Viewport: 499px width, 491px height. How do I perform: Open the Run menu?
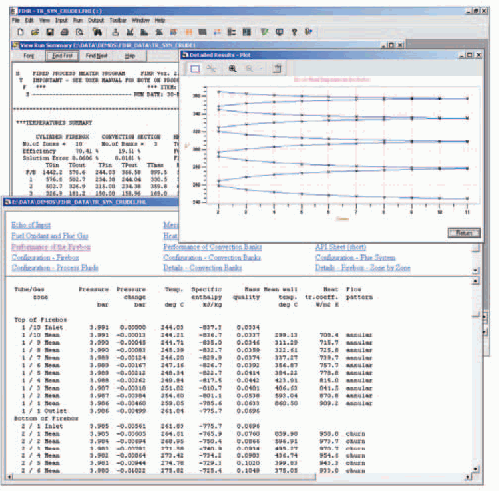tap(78, 20)
